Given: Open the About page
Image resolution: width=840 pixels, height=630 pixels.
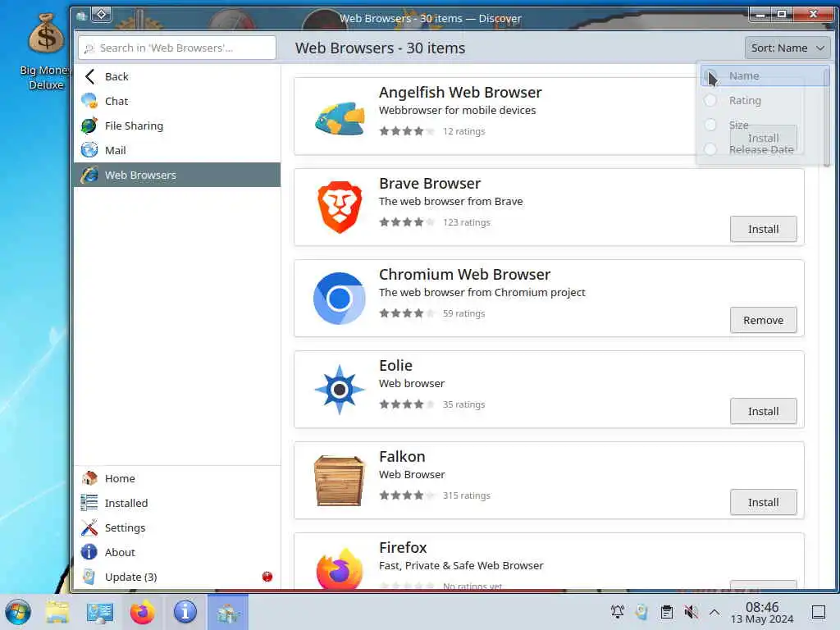Looking at the screenshot, I should point(177,552).
